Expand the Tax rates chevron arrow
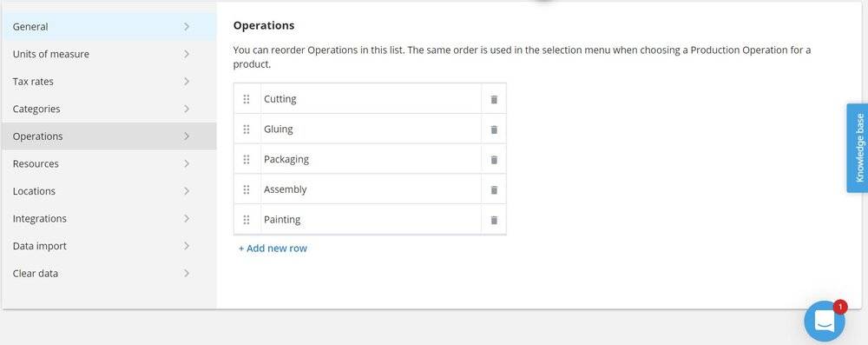 point(187,82)
